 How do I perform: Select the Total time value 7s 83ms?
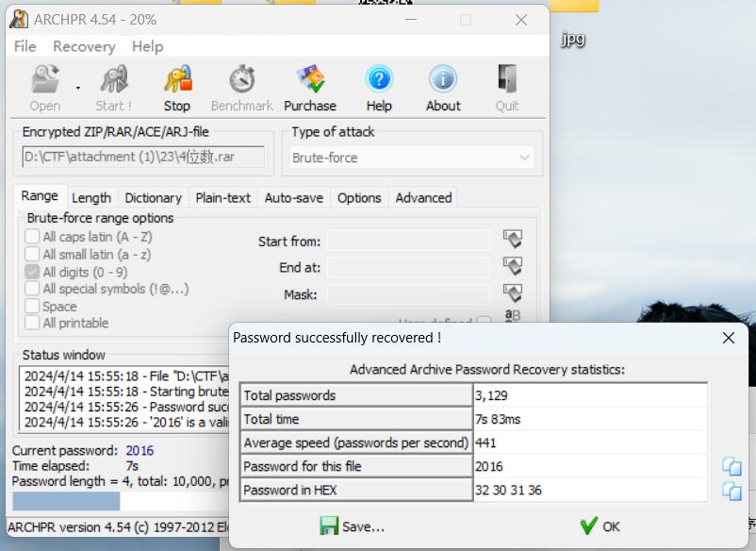(590, 419)
